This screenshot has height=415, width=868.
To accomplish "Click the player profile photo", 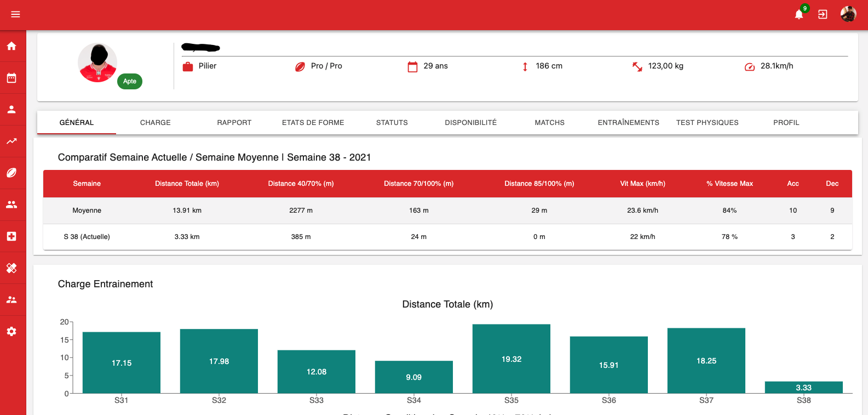I will [x=97, y=62].
